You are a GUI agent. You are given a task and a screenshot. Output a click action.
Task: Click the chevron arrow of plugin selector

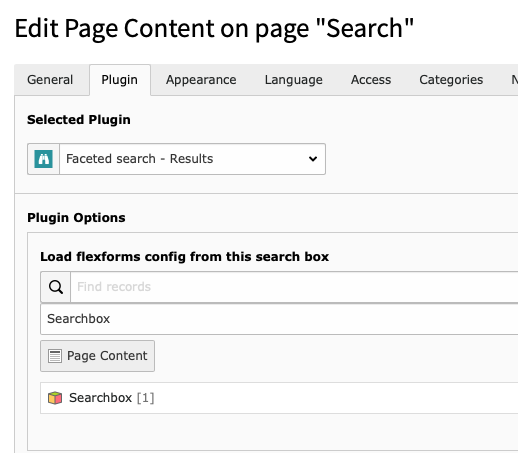(x=313, y=159)
